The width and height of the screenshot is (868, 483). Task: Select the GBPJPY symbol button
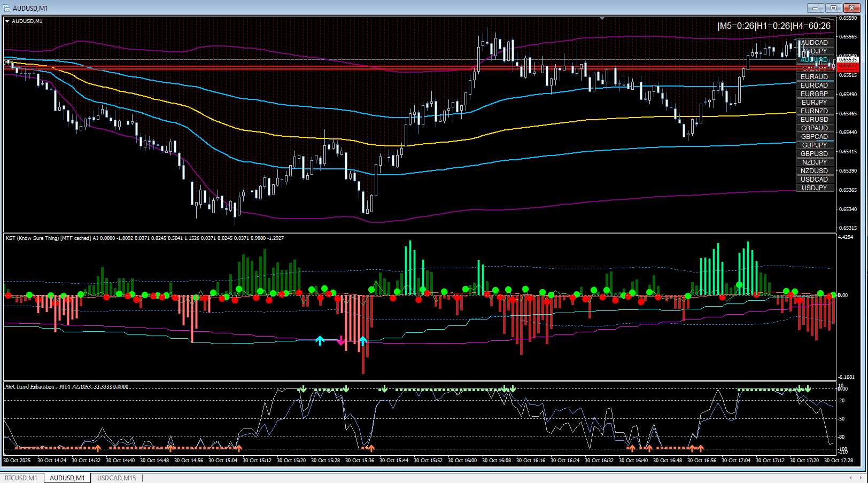(x=814, y=145)
